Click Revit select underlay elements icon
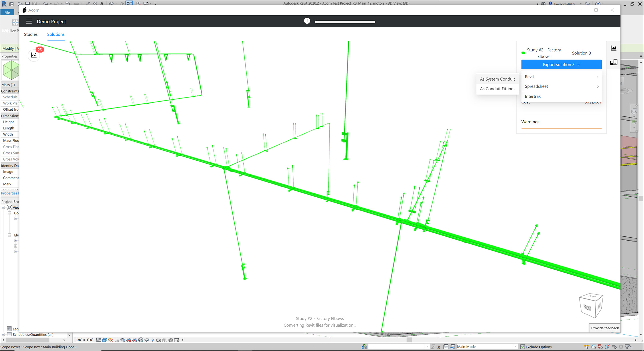This screenshot has height=351, width=644. 593,347
